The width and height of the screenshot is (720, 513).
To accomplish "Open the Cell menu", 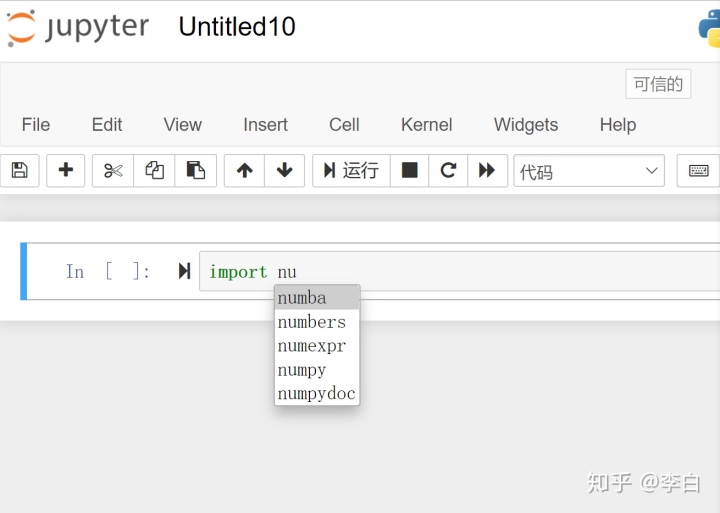I will [344, 124].
